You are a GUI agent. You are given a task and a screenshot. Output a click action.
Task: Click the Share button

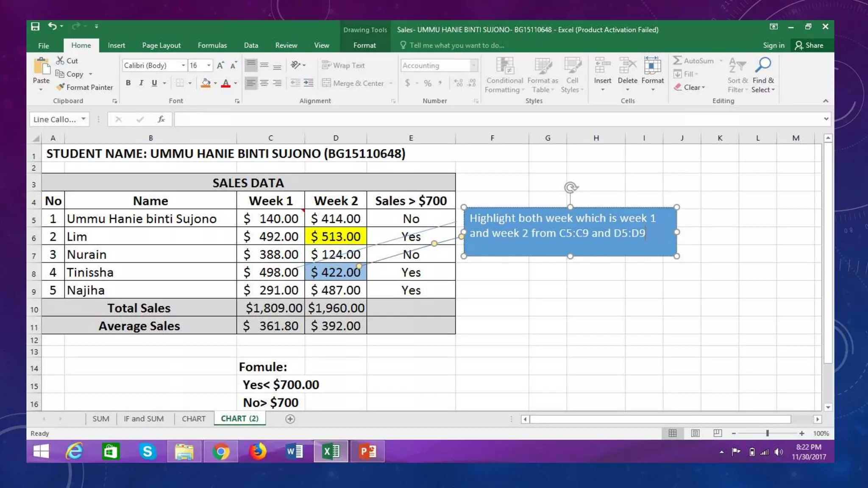coord(809,45)
